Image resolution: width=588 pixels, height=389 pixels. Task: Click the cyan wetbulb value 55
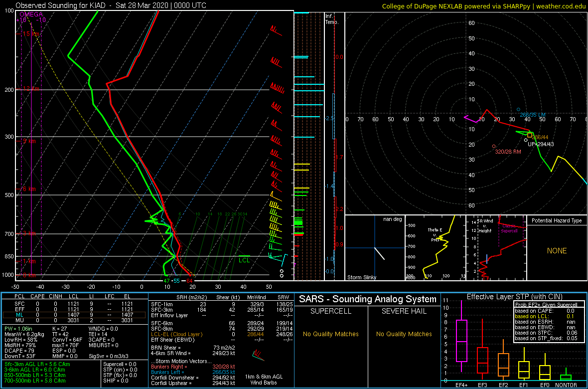pos(176,281)
